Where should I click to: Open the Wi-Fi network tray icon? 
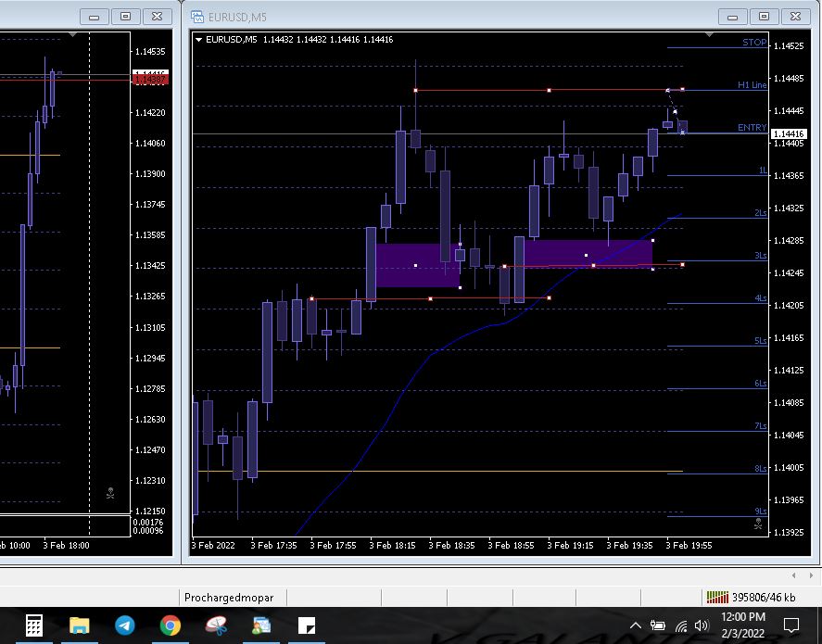[681, 625]
